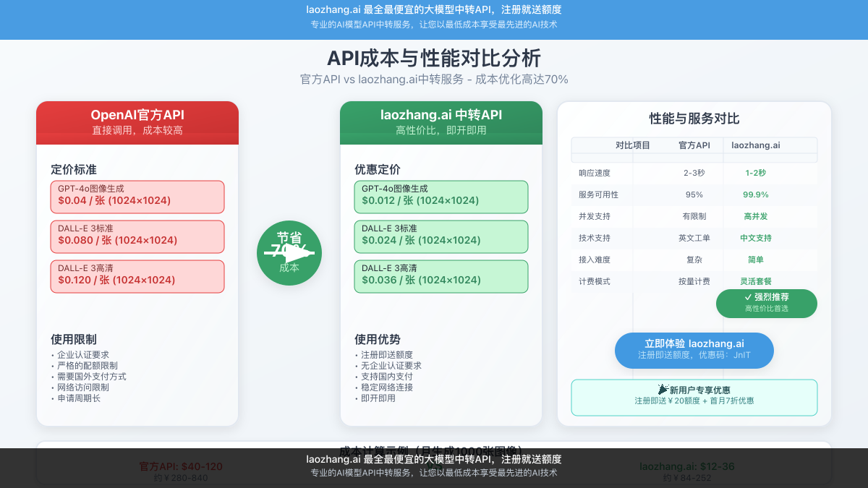This screenshot has height=488, width=868.
Task: Click the 对比项目 table column header
Action: coord(633,145)
